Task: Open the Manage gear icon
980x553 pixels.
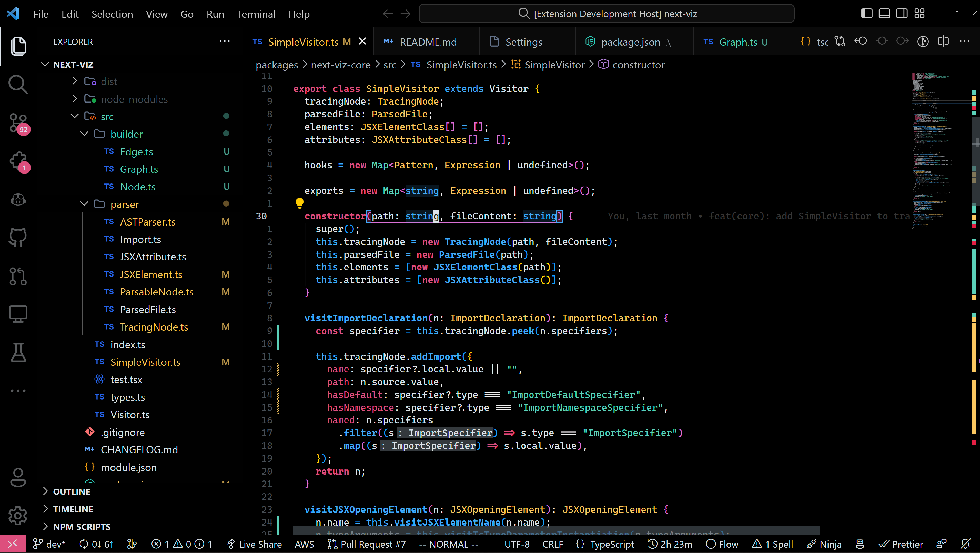Action: pyautogui.click(x=18, y=516)
